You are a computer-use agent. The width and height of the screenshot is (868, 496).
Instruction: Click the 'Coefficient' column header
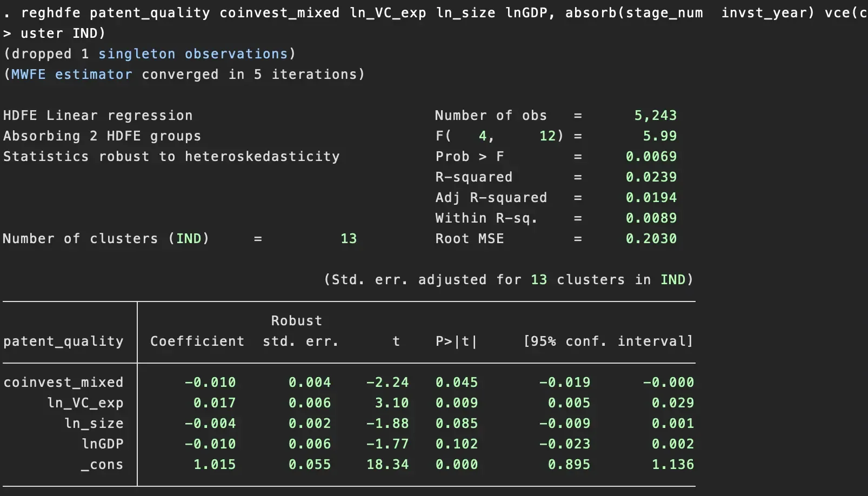click(x=197, y=341)
